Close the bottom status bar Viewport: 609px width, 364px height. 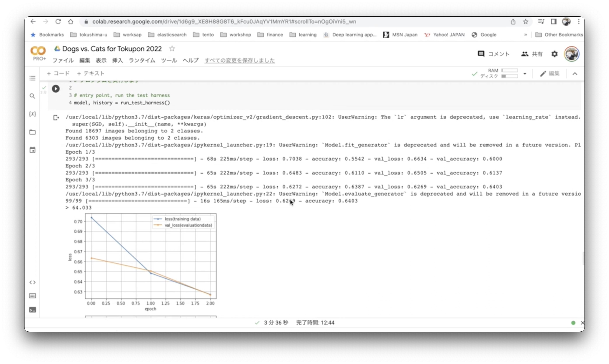pos(582,323)
